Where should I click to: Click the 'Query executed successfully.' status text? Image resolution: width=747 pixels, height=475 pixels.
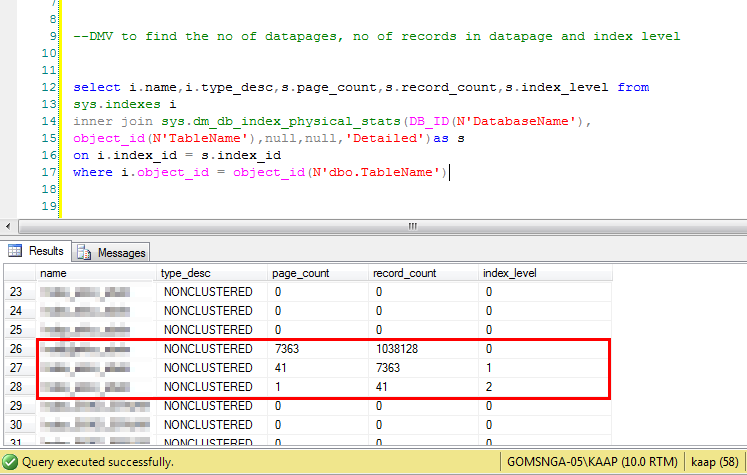click(98, 462)
